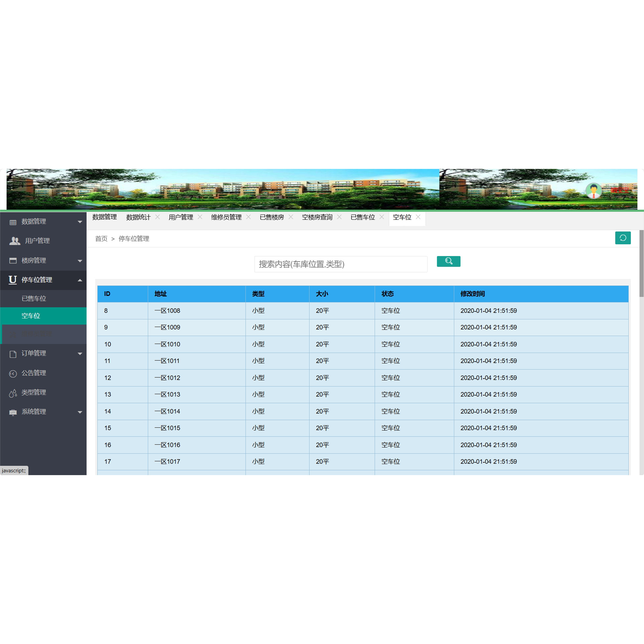The image size is (644, 644).
Task: Close the 数据统计 tab
Action: click(157, 217)
